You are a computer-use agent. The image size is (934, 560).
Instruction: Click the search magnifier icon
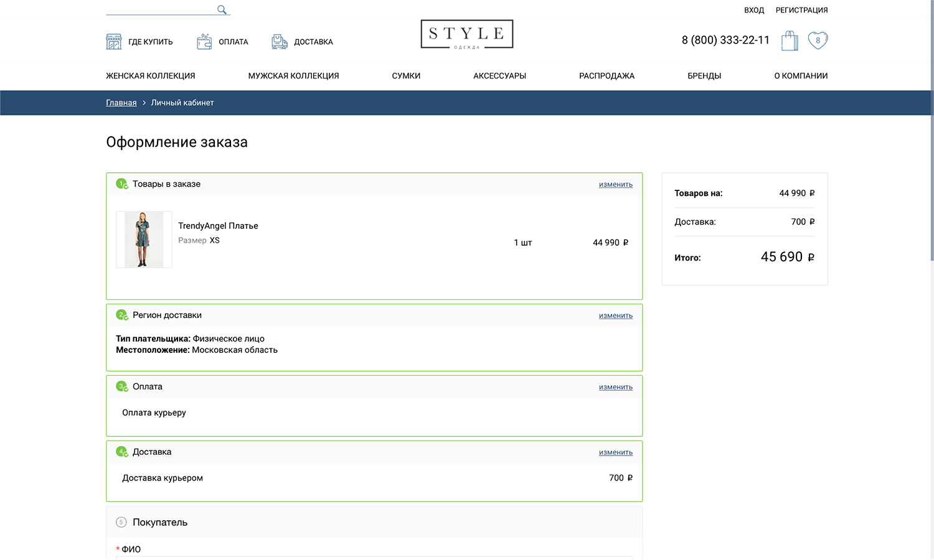222,9
